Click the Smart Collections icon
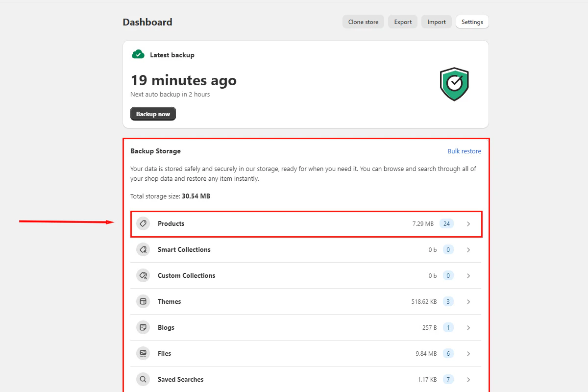 (143, 249)
